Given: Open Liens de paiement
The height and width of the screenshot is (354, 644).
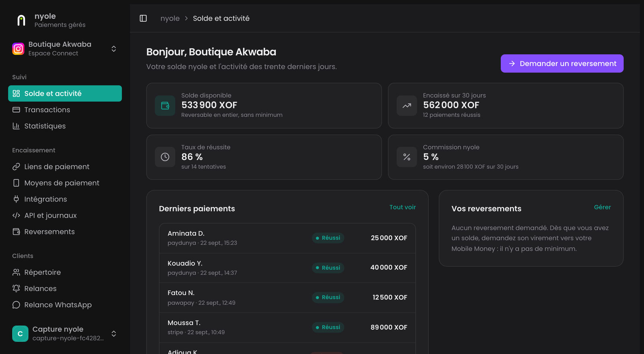Looking at the screenshot, I should [x=65, y=167].
